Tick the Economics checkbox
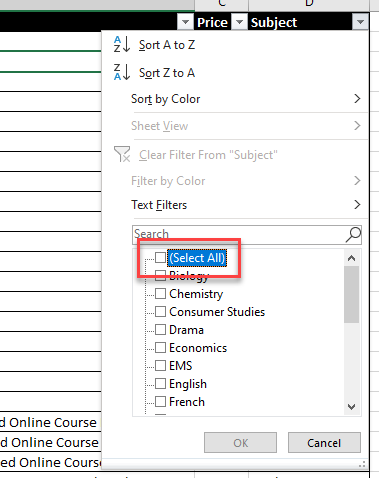The width and height of the screenshot is (379, 478). pyautogui.click(x=160, y=348)
